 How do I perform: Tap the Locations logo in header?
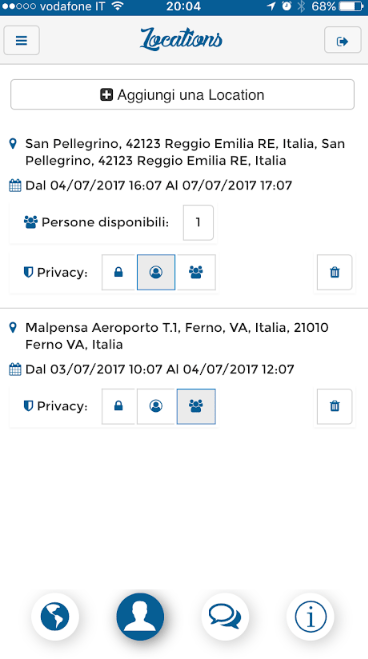[x=181, y=40]
